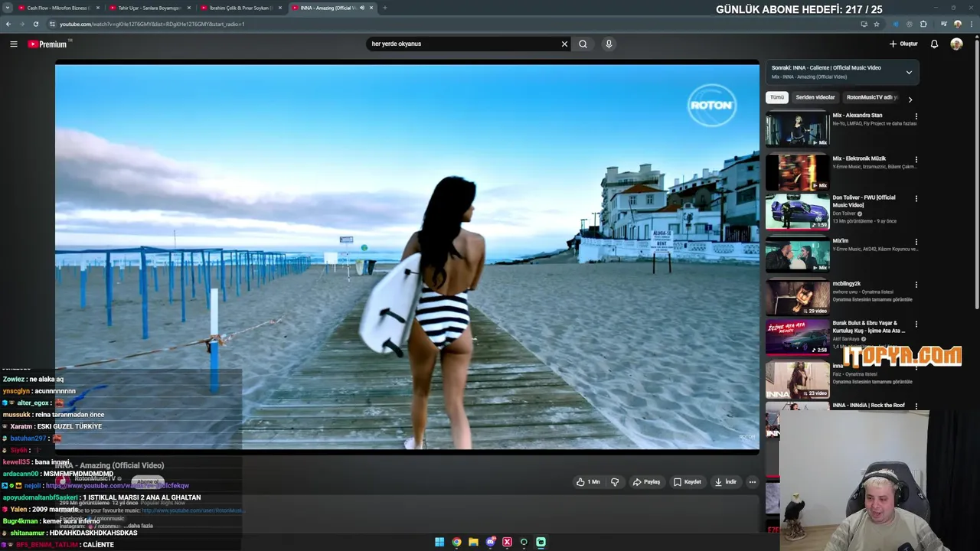Viewport: 980px width, 551px height.
Task: Open Windows Start menu
Action: point(439,542)
